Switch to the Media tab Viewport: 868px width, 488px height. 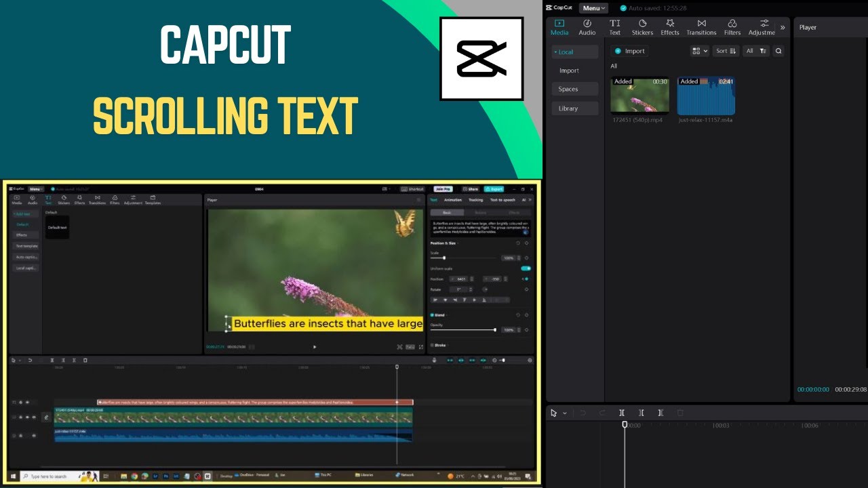[x=559, y=27]
